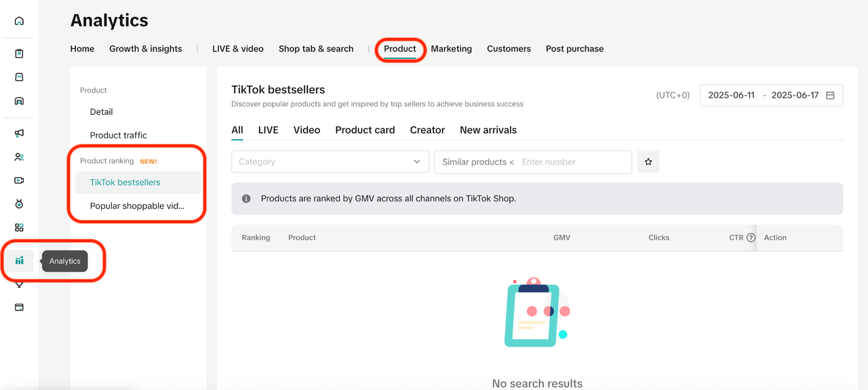Open the Home icon in sidebar
The image size is (868, 390).
click(x=19, y=21)
